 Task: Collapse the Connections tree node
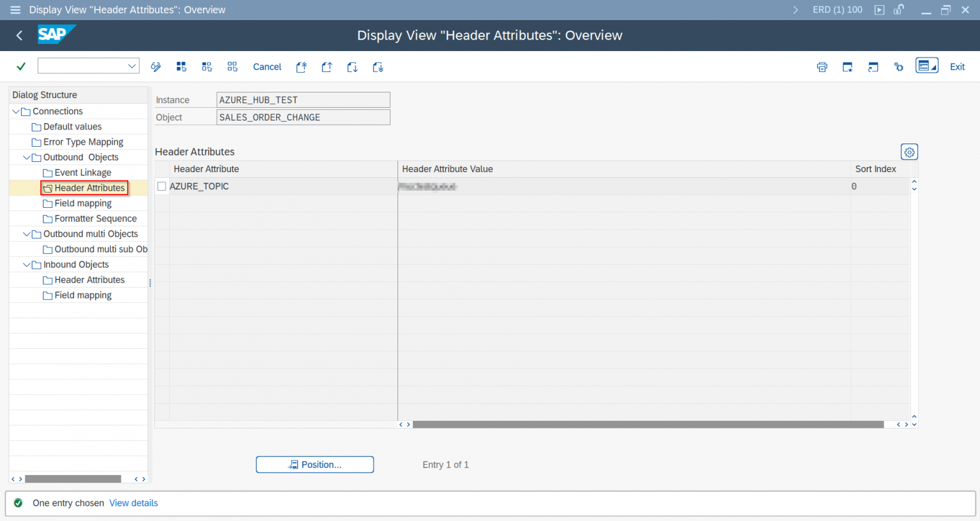click(16, 112)
